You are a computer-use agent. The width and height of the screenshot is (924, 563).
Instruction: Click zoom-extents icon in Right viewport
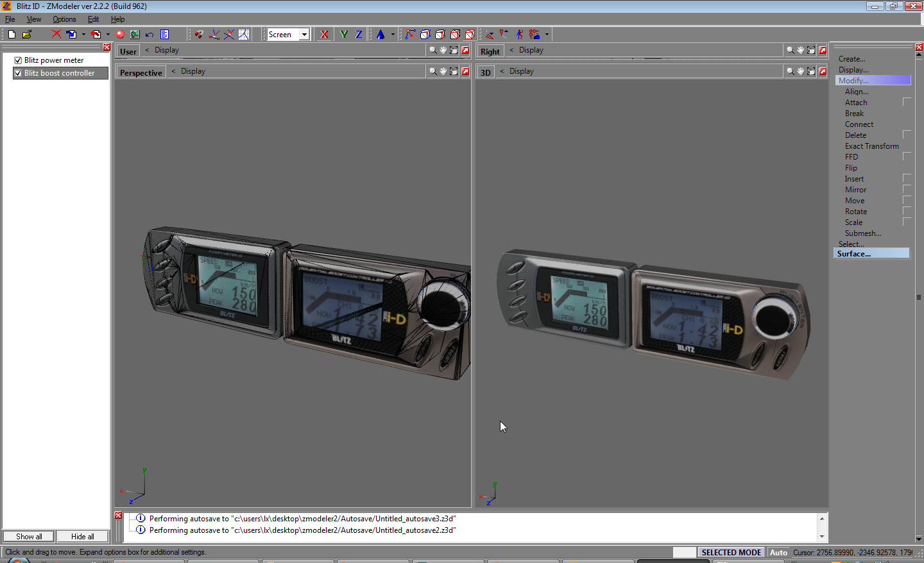pyautogui.click(x=811, y=50)
